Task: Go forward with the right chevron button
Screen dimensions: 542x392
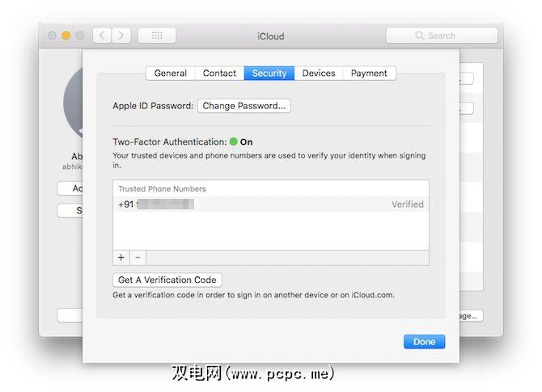Action: pos(121,36)
